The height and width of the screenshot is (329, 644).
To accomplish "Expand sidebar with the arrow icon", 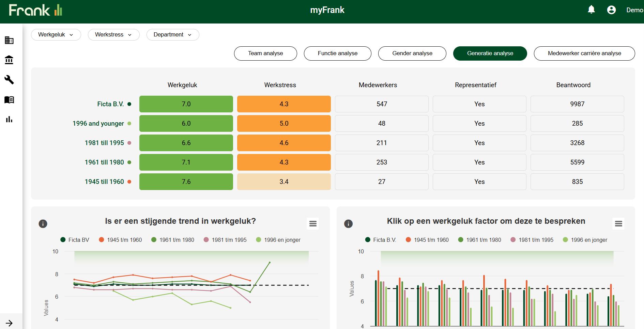I will [x=9, y=323].
